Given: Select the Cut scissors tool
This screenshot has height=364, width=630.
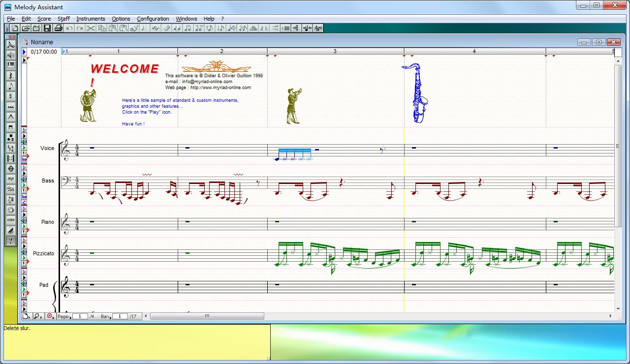Looking at the screenshot, I should [91, 28].
